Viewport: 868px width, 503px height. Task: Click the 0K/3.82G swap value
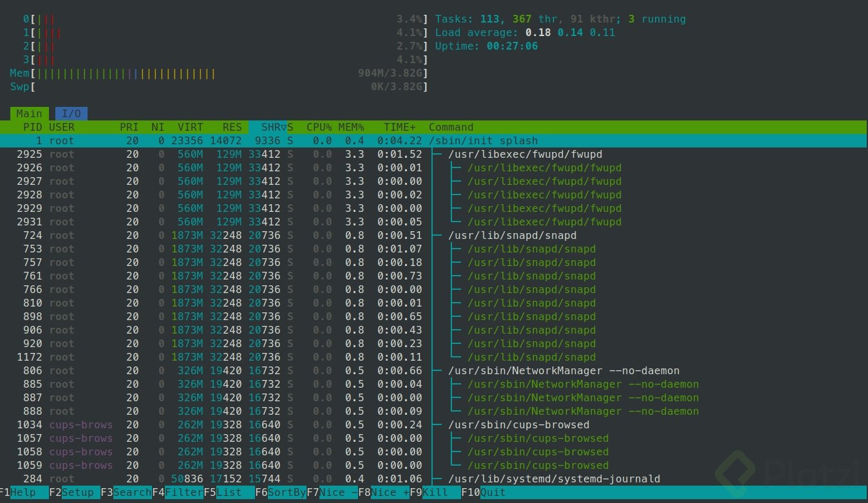[397, 87]
